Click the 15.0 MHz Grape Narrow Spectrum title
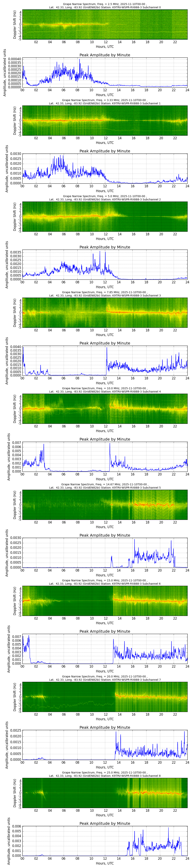Image resolution: width=193 pixels, height=868 pixels. coord(105,580)
